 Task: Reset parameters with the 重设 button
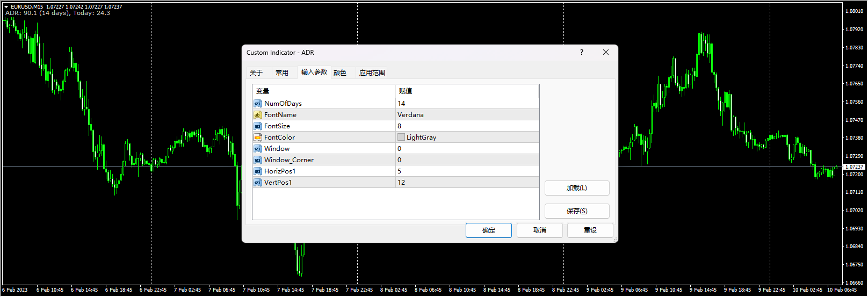(590, 230)
